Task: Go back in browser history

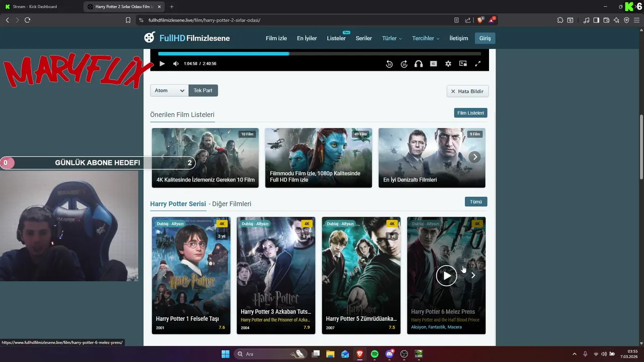Action: click(7, 20)
